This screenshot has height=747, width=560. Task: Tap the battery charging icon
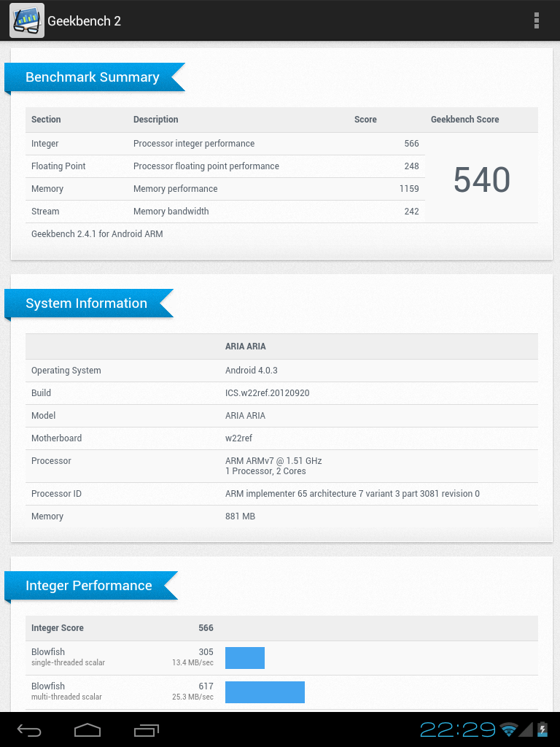tap(542, 729)
